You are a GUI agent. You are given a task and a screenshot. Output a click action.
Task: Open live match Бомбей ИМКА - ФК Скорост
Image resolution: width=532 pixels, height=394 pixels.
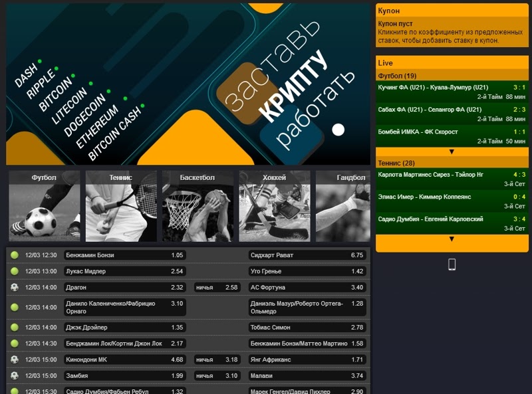pos(452,136)
